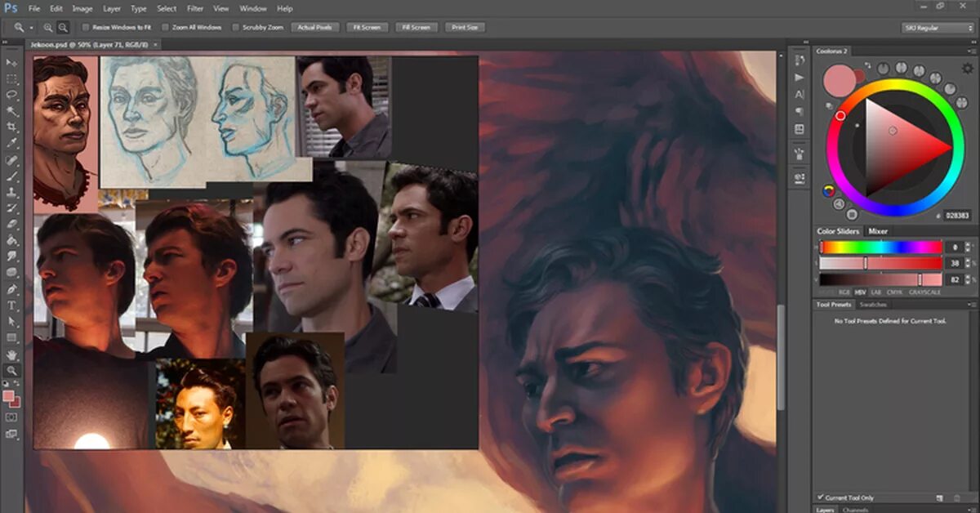
Task: Open the Image menu
Action: tap(82, 8)
